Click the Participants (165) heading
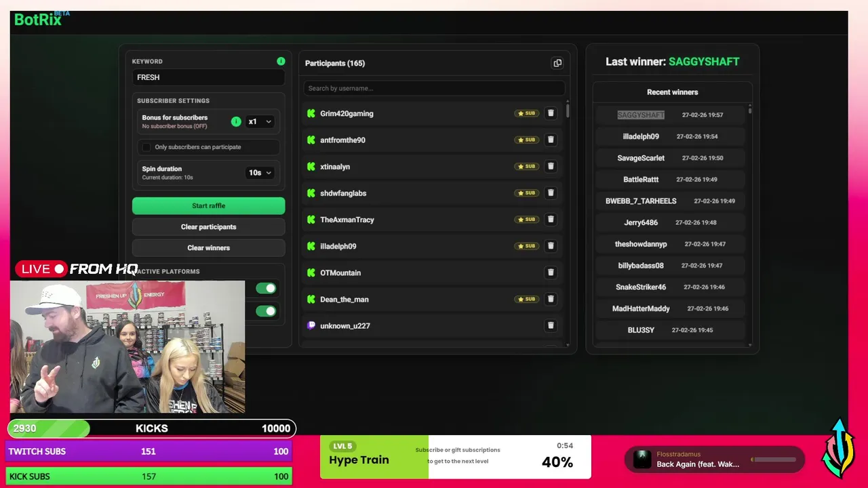868x488 pixels. (335, 63)
